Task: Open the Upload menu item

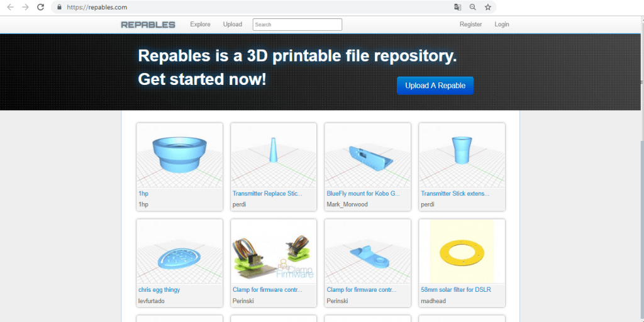Action: pos(233,25)
